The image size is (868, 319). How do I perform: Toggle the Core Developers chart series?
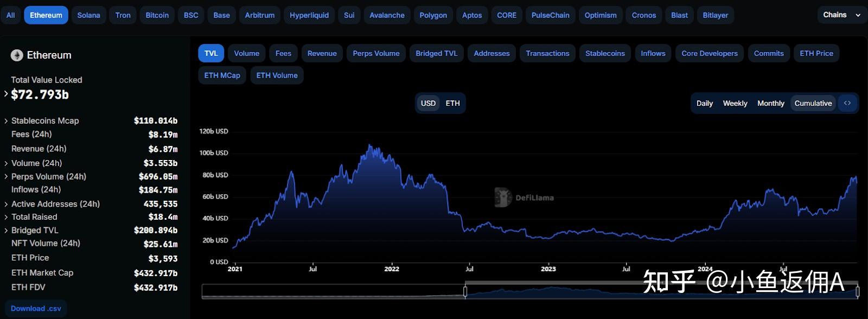[710, 53]
